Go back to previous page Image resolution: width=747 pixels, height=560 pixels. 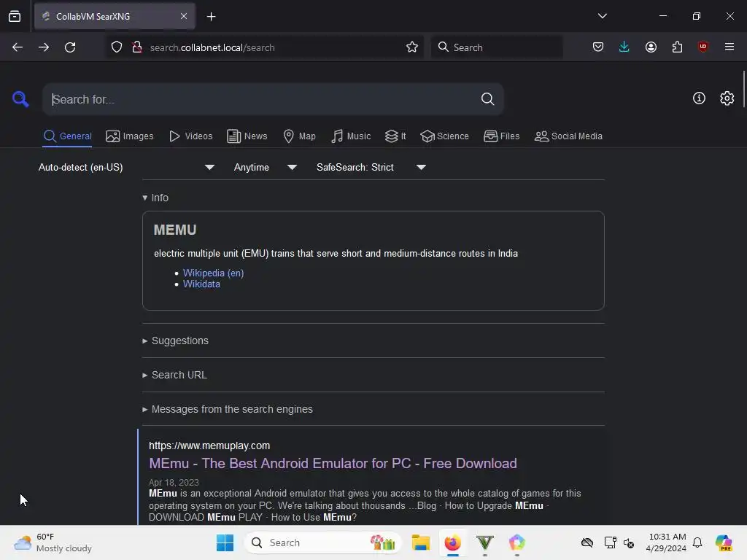pos(18,47)
